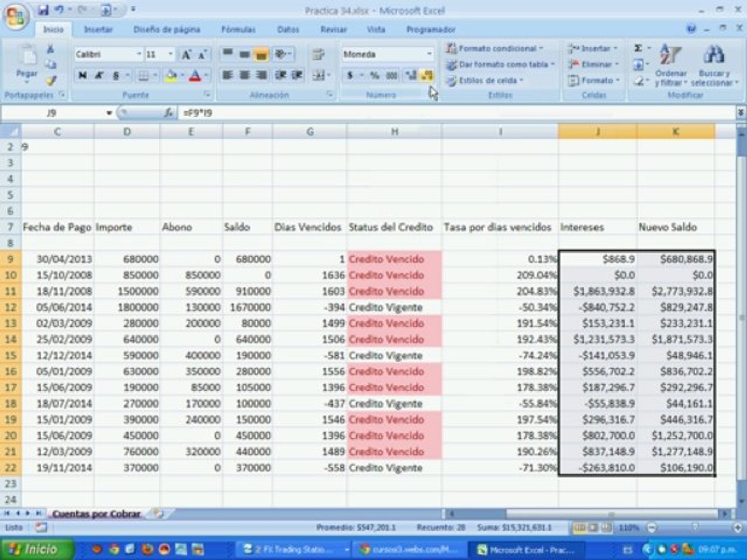This screenshot has height=560, width=747.
Task: Open the Name Box dropdown arrow
Action: point(109,113)
